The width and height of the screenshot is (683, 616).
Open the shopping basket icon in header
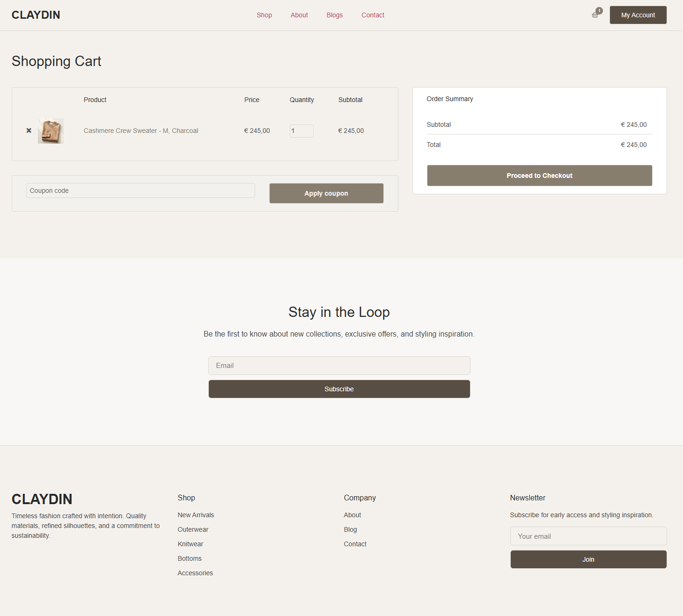(x=595, y=15)
